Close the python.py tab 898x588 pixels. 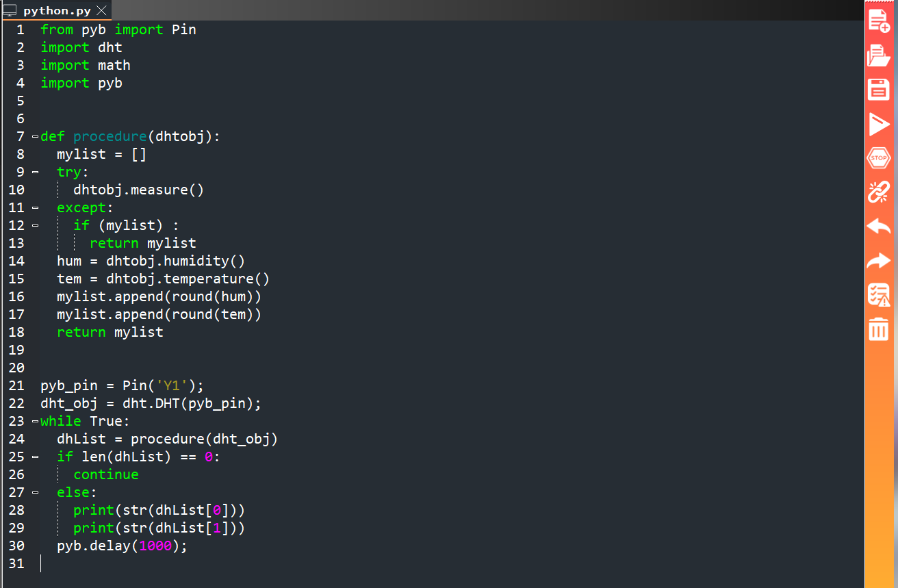(x=101, y=11)
